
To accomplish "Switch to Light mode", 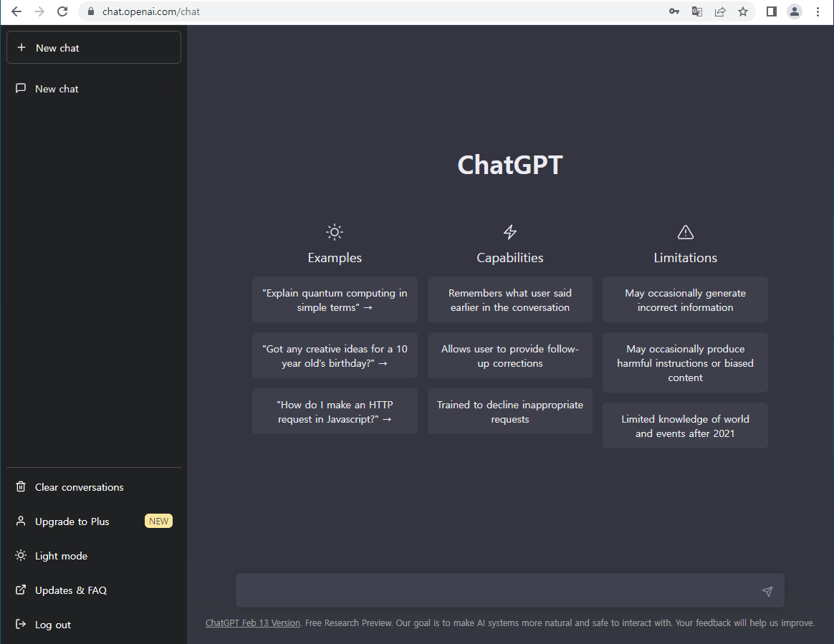I will coord(61,556).
